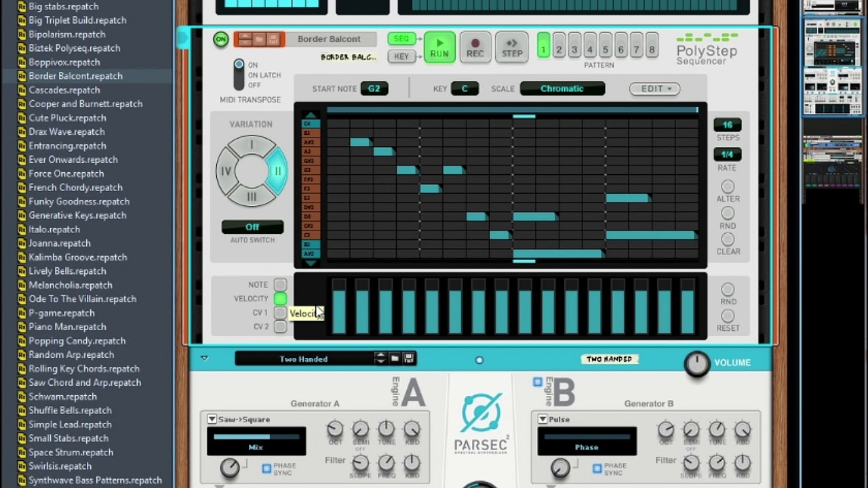868x488 pixels.
Task: Click the Parsec patch select up/down arrows
Action: click(x=380, y=358)
